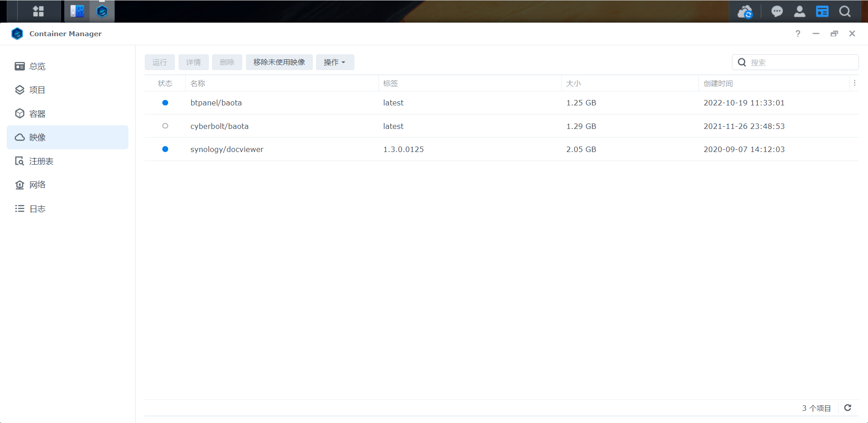View the 日志 logs panel

pos(38,208)
